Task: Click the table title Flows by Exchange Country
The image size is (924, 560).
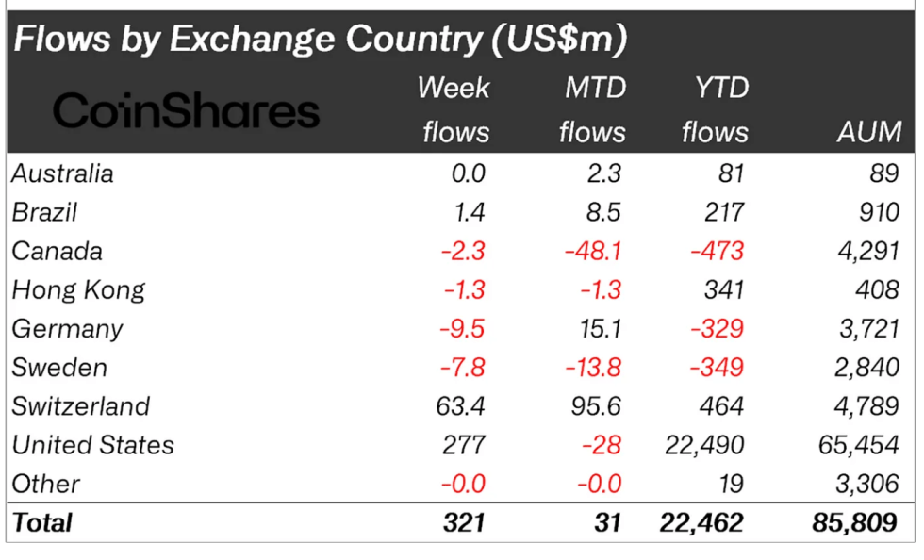Action: click(x=321, y=40)
